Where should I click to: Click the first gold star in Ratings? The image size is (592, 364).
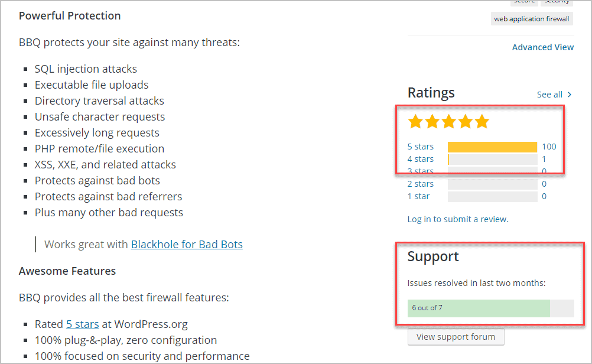[x=415, y=121]
